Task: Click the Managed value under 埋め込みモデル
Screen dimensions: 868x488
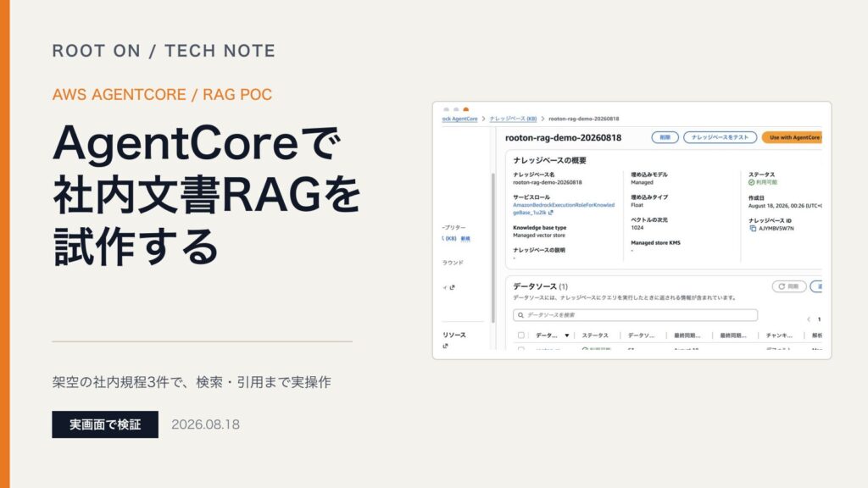Action: pyautogui.click(x=642, y=183)
